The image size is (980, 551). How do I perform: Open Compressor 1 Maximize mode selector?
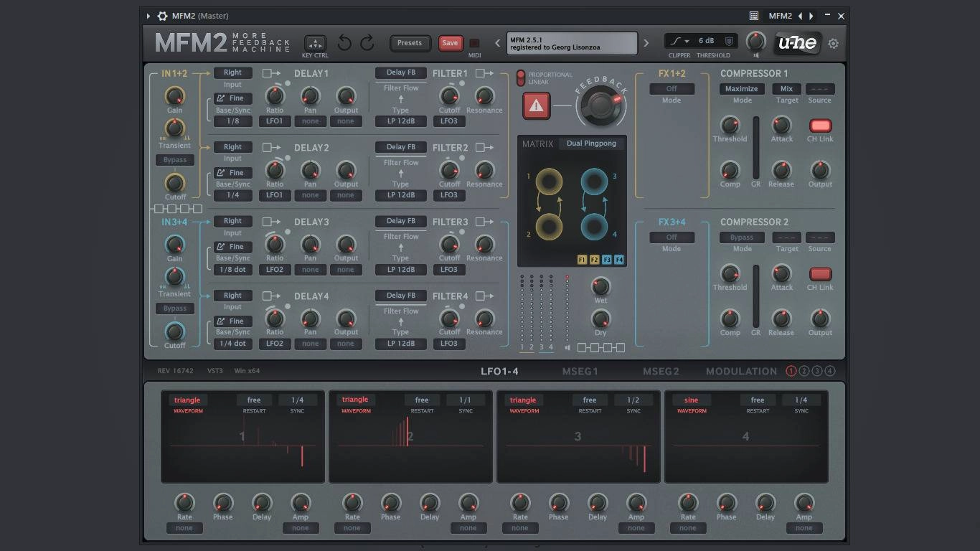(x=742, y=89)
